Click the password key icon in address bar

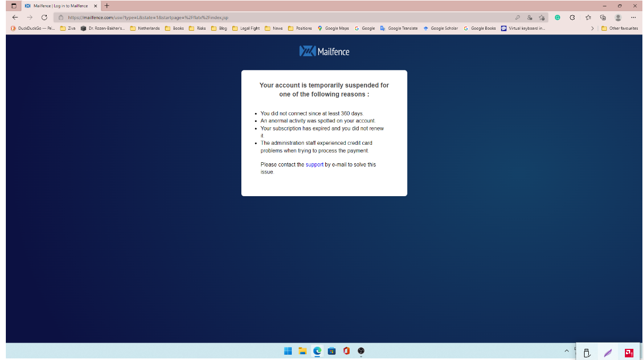click(518, 17)
